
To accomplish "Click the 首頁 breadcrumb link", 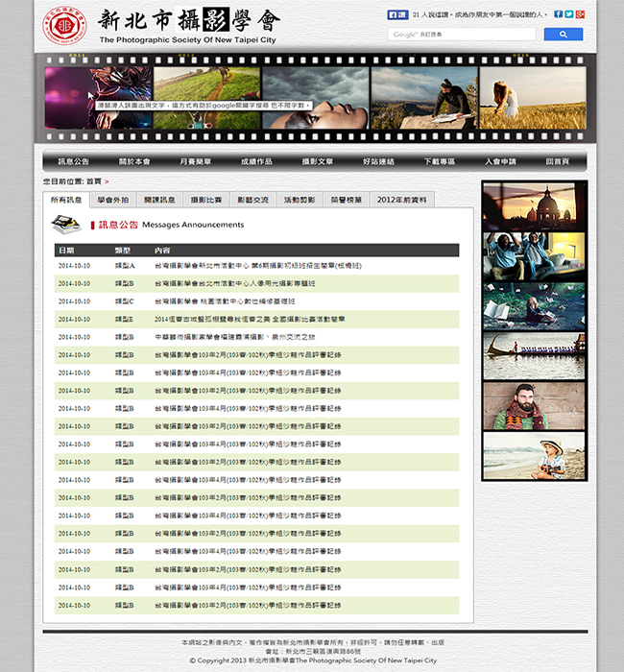I will (x=94, y=181).
